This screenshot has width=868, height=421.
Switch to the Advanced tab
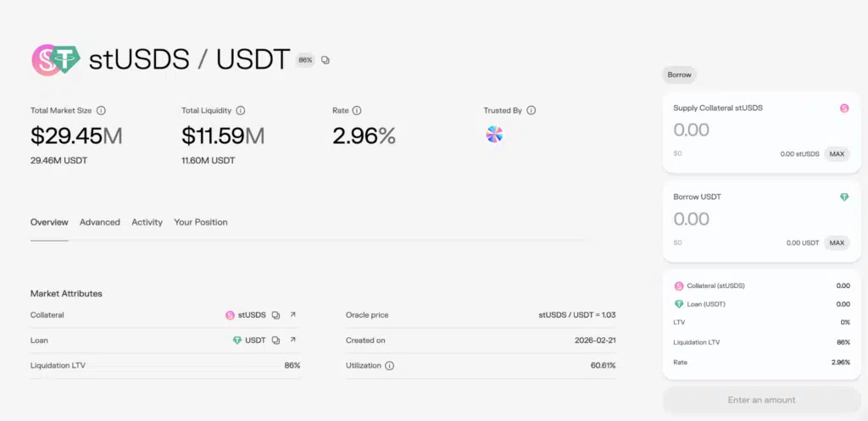coord(100,222)
